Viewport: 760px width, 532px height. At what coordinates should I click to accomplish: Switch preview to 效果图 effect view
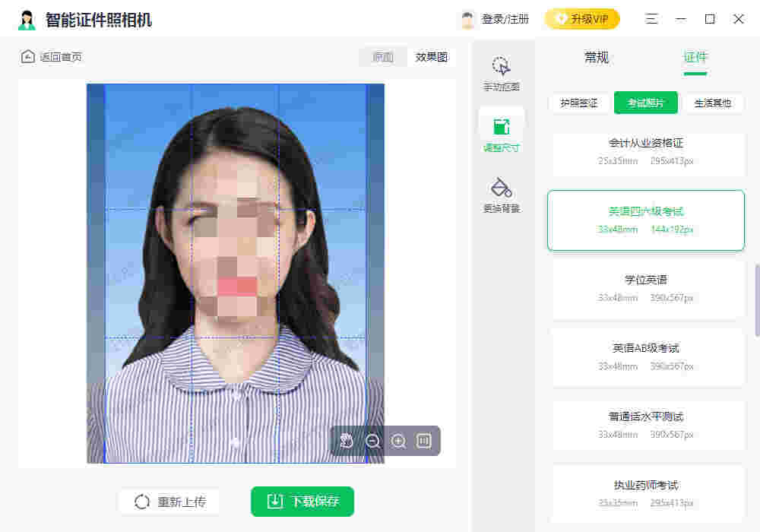pyautogui.click(x=432, y=56)
